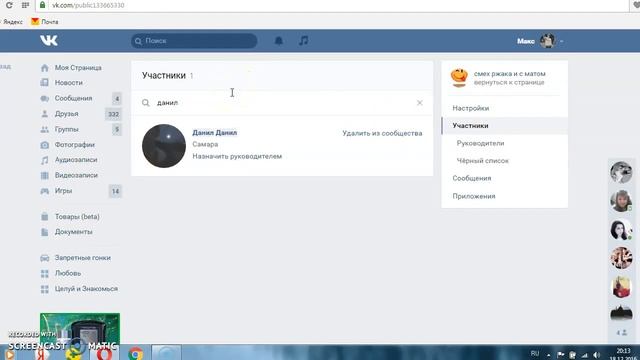The height and width of the screenshot is (360, 640).
Task: Click the VK logo in header
Action: click(49, 40)
